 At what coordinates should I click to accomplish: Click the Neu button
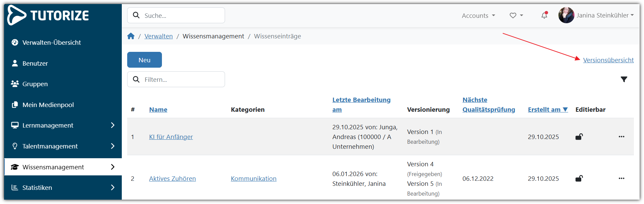pos(144,60)
